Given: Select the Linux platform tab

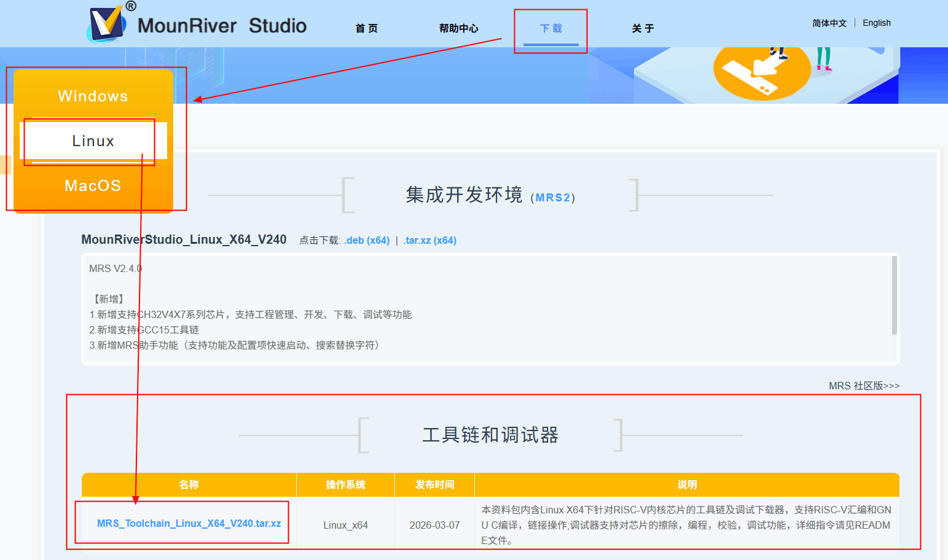Looking at the screenshot, I should pos(93,141).
